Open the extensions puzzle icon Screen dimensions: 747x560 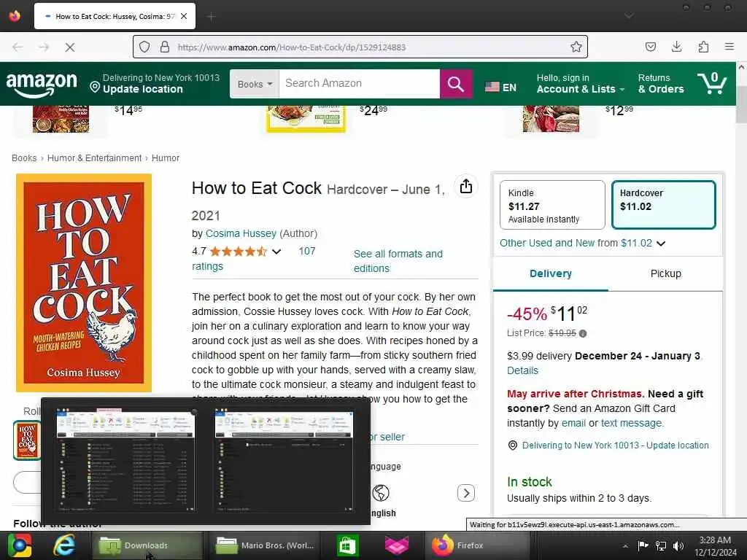pyautogui.click(x=703, y=47)
